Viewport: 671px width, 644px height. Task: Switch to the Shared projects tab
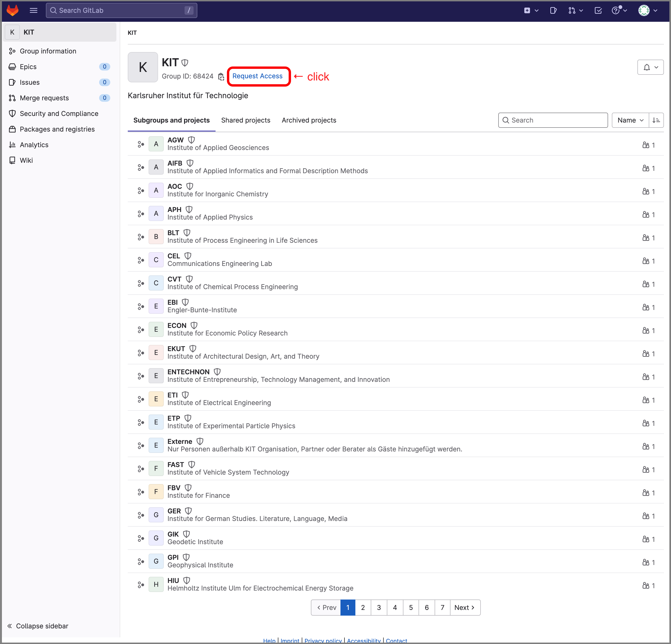pyautogui.click(x=245, y=120)
